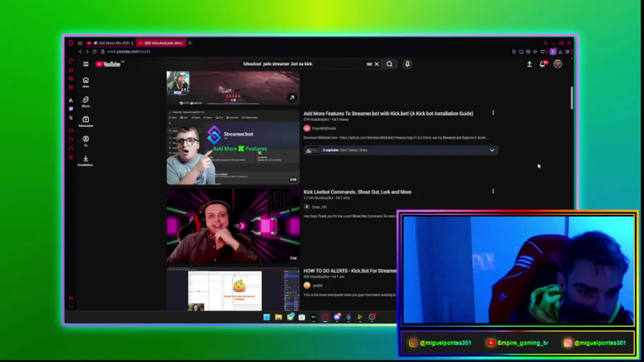This screenshot has height=362, width=644.
Task: Open Subscriptions in the YouTube sidebar
Action: tap(86, 121)
